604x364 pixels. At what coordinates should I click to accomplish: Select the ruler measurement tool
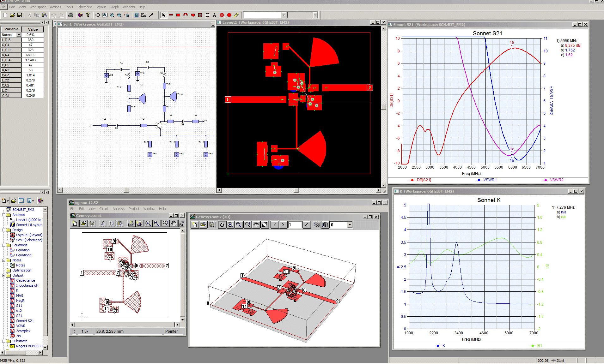[236, 15]
